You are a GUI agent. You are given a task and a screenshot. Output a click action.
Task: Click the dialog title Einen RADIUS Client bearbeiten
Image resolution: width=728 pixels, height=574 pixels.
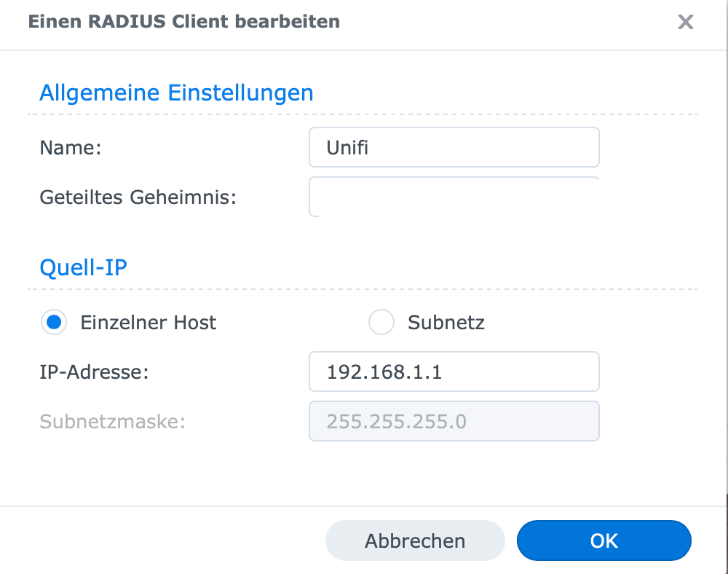pyautogui.click(x=184, y=22)
